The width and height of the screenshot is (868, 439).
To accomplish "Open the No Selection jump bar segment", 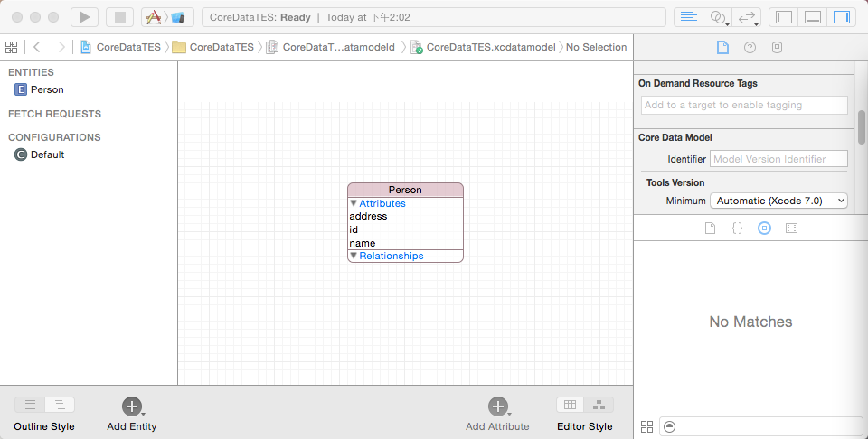I will 596,47.
